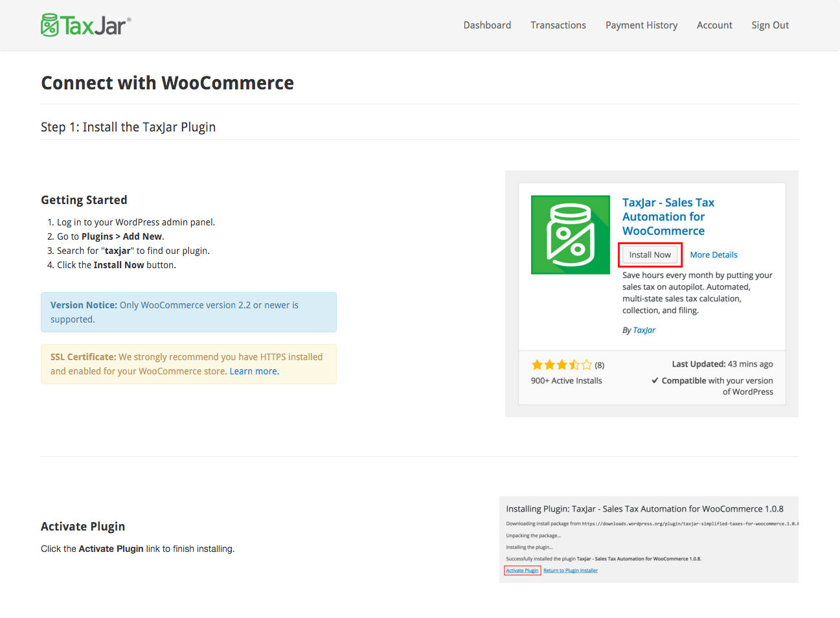The height and width of the screenshot is (618, 840).
Task: Click the Compatible checkmark icon
Action: click(655, 380)
